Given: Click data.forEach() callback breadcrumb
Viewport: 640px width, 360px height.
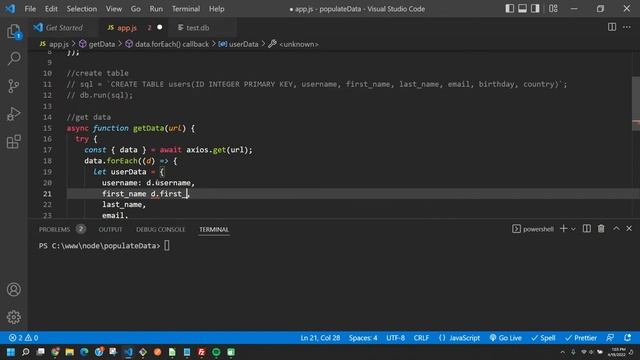Looking at the screenshot, I should point(172,44).
